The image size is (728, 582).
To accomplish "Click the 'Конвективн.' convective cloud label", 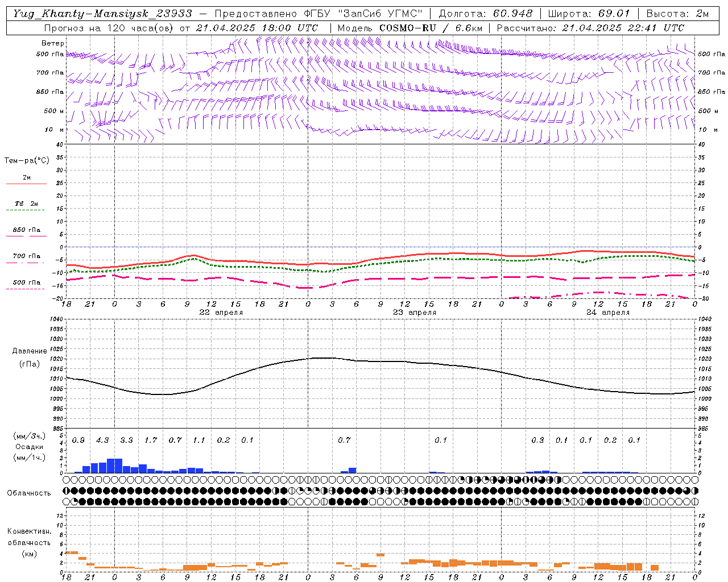I will click(30, 531).
